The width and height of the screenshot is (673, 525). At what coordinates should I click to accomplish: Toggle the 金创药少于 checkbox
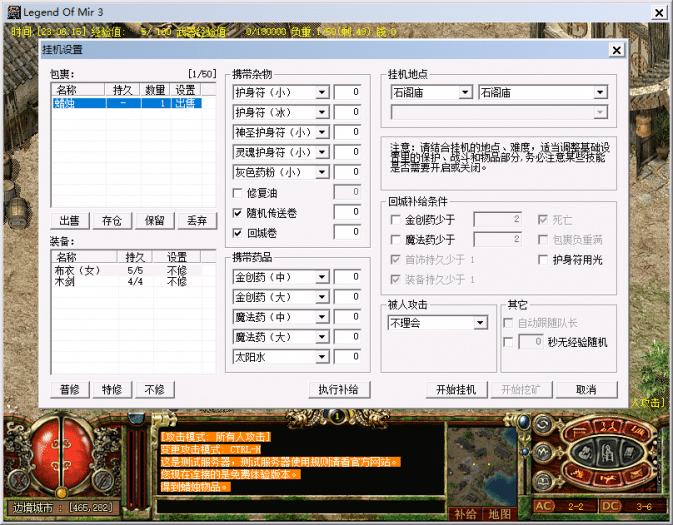point(396,219)
